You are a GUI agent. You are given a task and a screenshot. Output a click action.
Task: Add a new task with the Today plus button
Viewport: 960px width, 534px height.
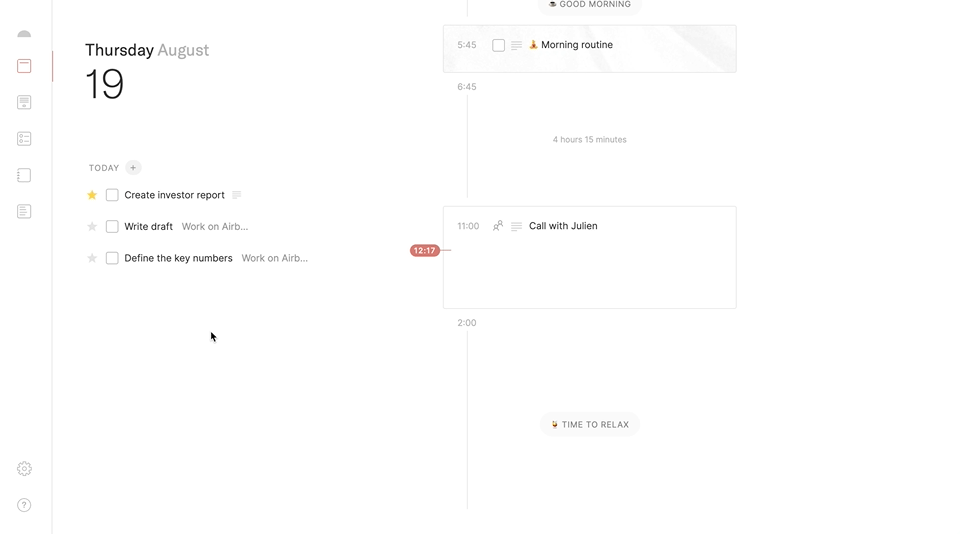[x=133, y=168]
